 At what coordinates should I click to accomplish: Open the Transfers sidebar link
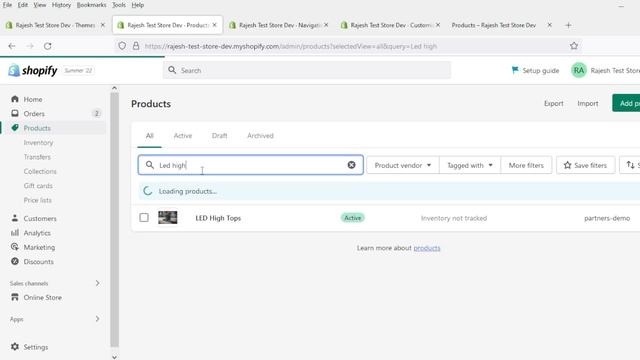tap(37, 157)
